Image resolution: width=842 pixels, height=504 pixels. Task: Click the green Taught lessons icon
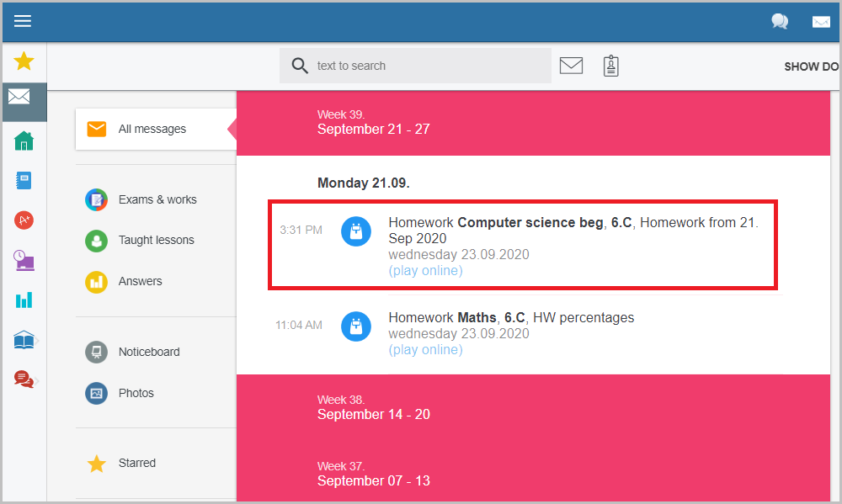[x=96, y=241]
